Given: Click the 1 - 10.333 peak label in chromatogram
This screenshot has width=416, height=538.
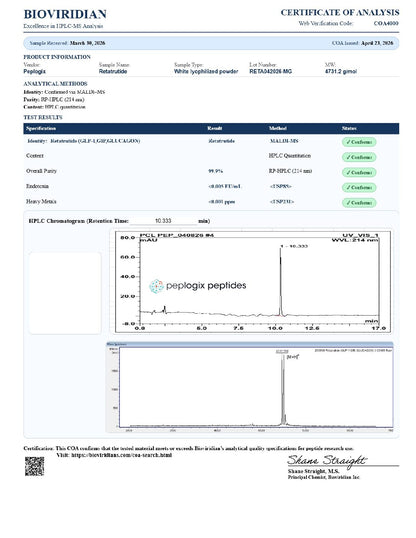Looking at the screenshot, I should 294,246.
